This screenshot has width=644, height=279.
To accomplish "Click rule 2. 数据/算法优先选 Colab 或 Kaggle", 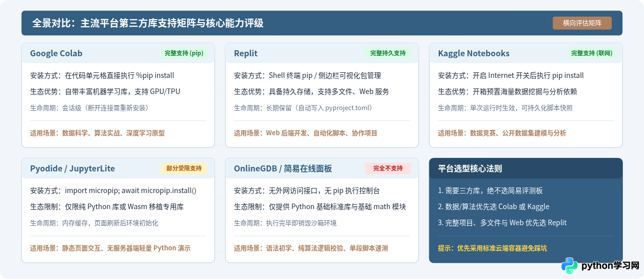I will click(494, 207).
